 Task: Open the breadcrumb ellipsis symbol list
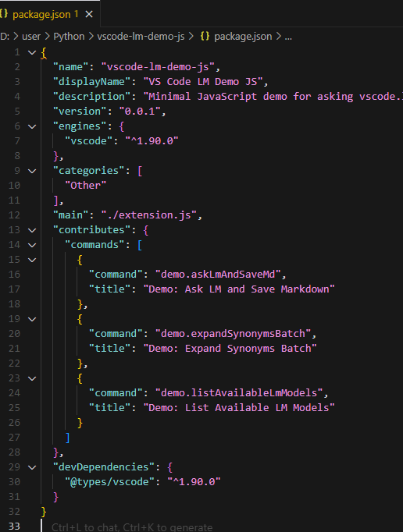pyautogui.click(x=288, y=37)
